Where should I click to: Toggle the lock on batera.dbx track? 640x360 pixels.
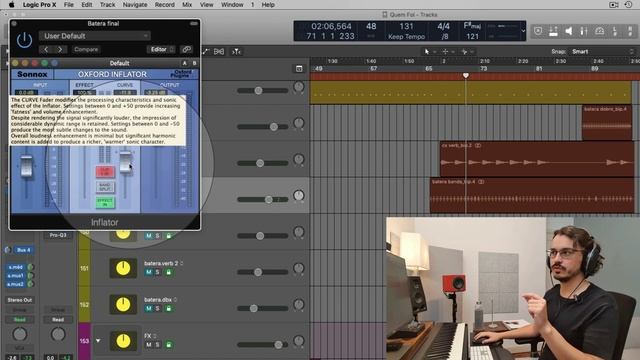[168, 309]
